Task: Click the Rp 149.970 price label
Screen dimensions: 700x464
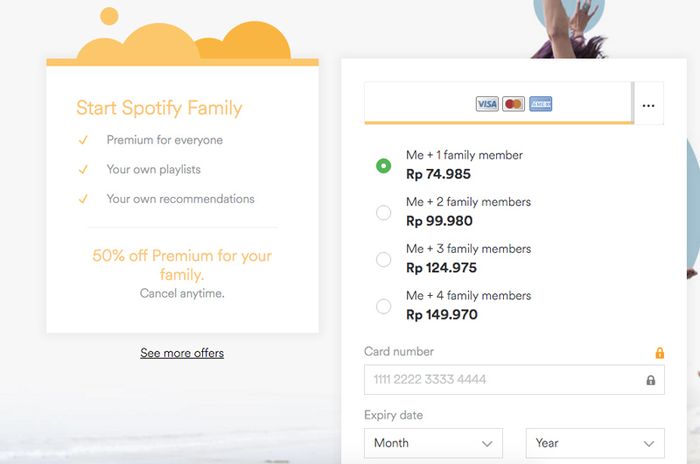Action: 441,315
